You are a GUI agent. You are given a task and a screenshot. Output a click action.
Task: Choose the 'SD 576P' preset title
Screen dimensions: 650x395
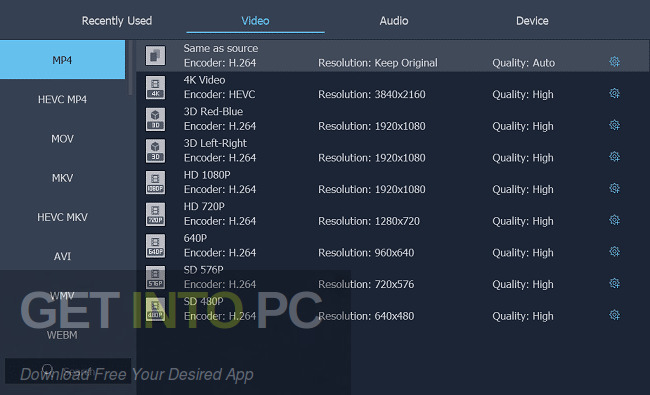coord(204,270)
